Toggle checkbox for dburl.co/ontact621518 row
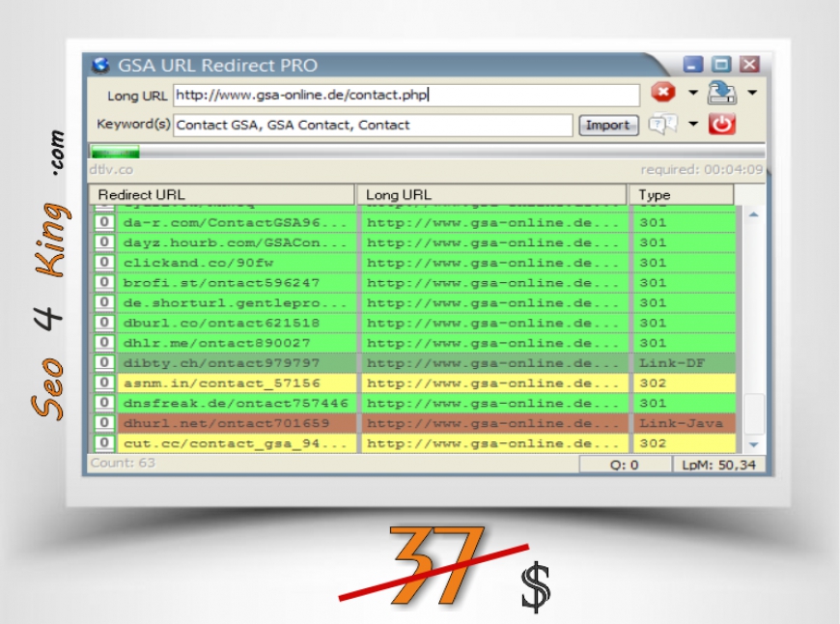The image size is (840, 624). point(104,323)
